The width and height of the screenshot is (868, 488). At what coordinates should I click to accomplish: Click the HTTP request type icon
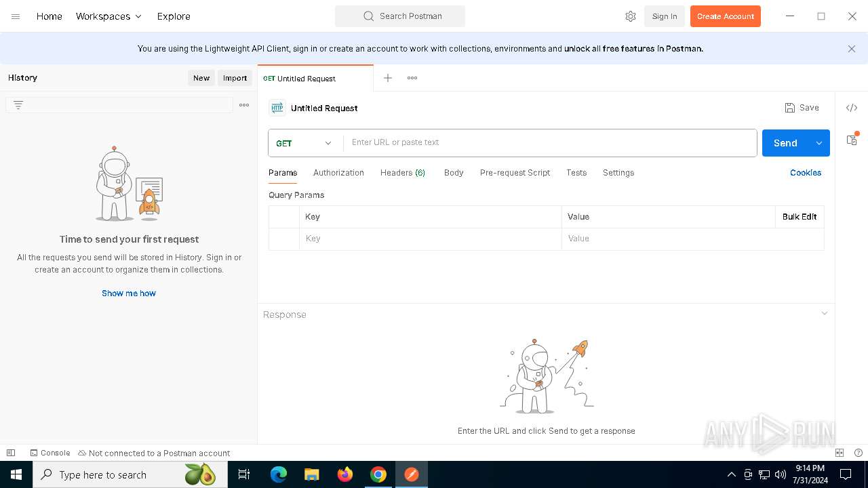(x=277, y=108)
